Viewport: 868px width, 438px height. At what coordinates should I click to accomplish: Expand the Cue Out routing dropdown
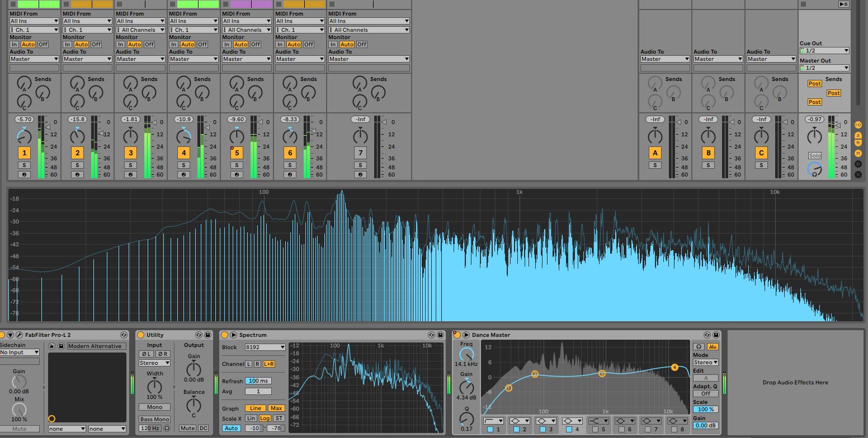click(824, 51)
